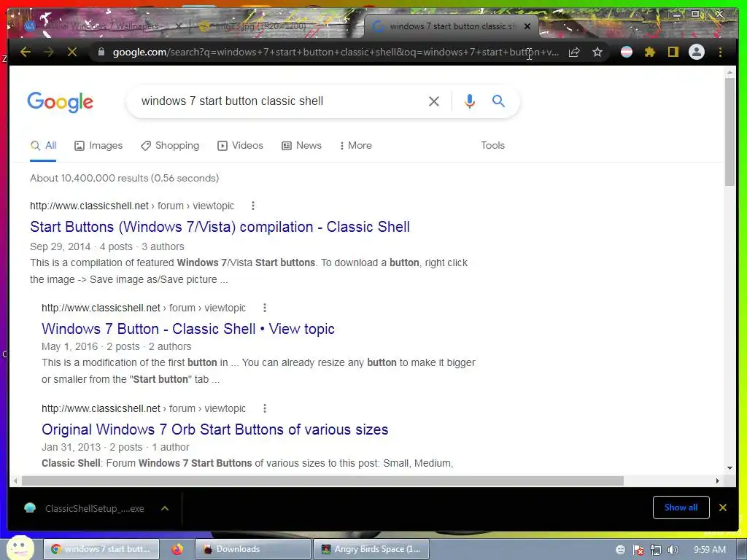Open Chrome three-dot menu
This screenshot has height=560, width=747.
720,52
